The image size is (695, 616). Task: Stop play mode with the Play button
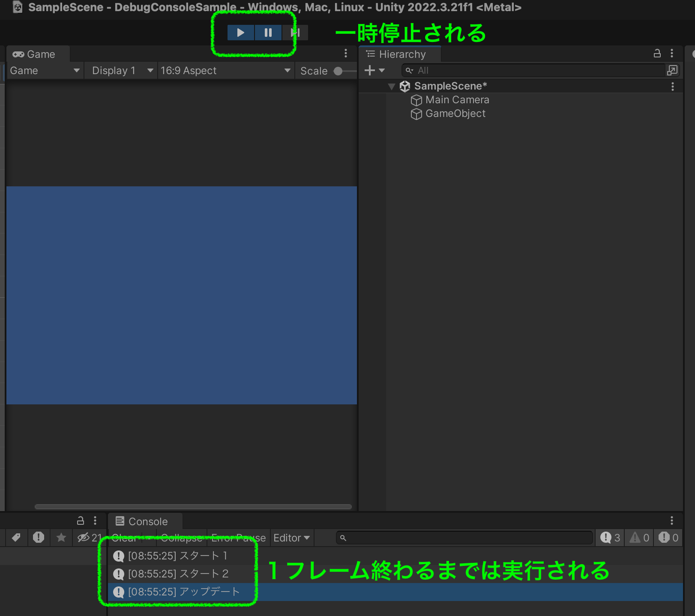pos(240,33)
